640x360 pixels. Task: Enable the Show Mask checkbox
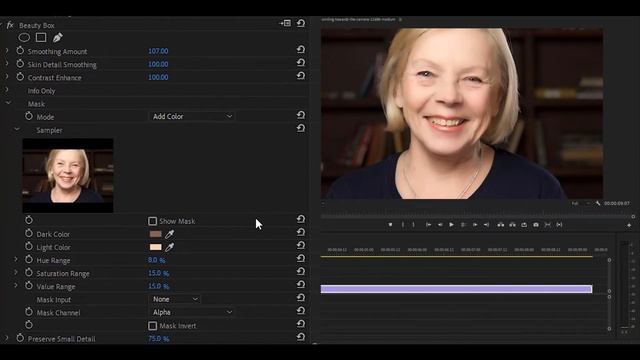(152, 221)
